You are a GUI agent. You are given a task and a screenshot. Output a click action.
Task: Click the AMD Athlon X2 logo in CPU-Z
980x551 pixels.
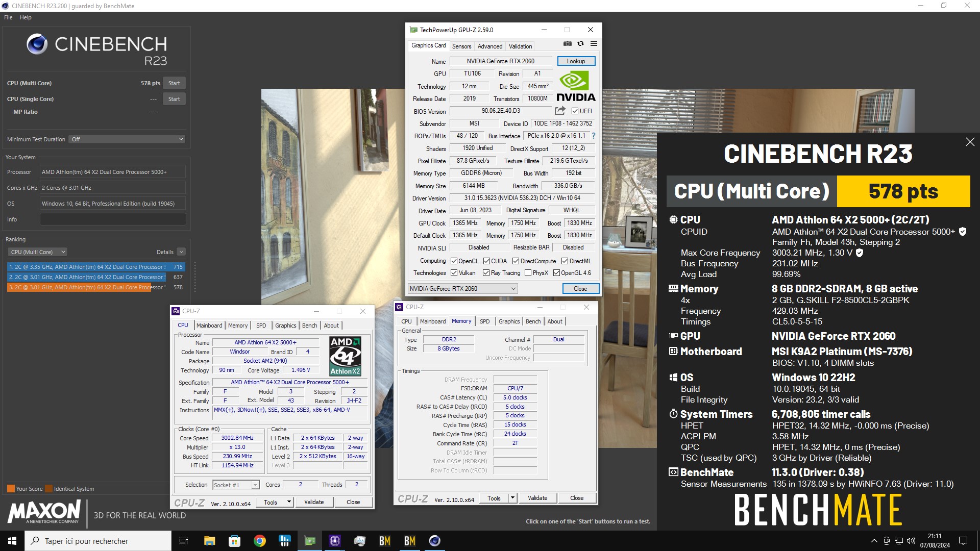pos(346,356)
